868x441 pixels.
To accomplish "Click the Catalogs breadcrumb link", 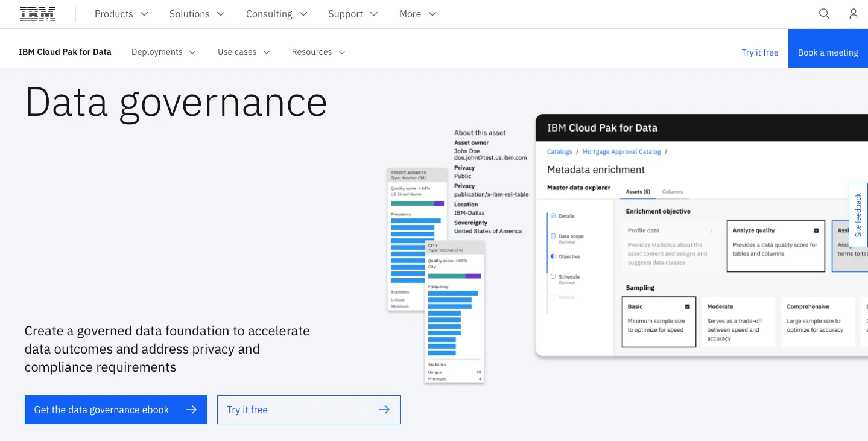I will (x=559, y=151).
